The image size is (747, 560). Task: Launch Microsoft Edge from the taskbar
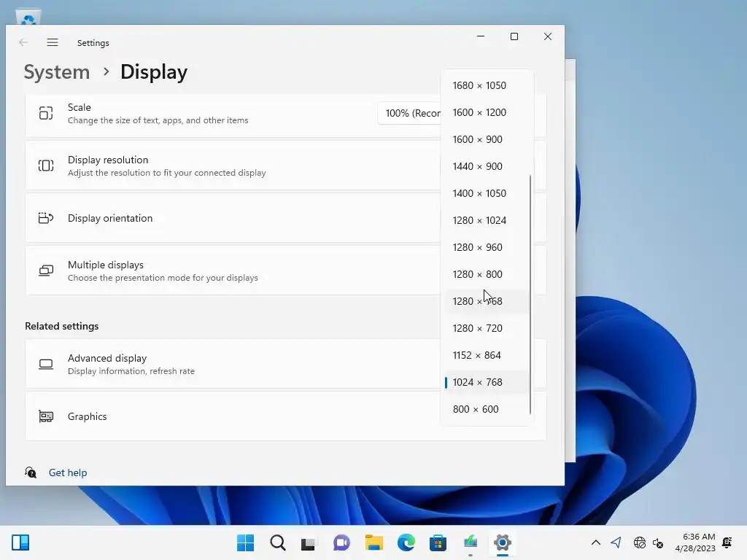coord(406,542)
